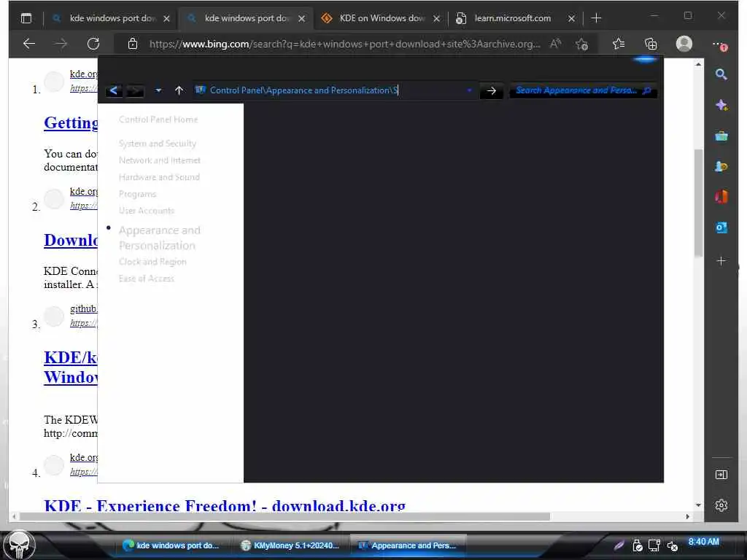Add this page to favorites
The image size is (747, 560).
point(581,44)
